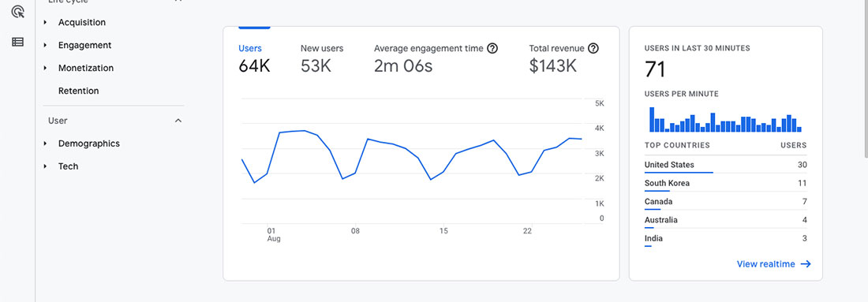Click the $143K revenue value
Viewport: 868px width, 302px height.
[x=553, y=66]
